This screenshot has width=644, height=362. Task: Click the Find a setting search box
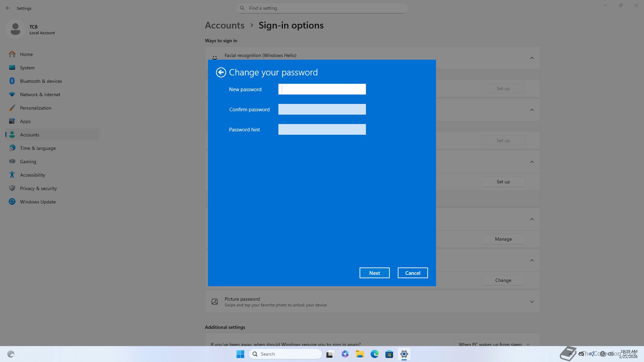[322, 8]
